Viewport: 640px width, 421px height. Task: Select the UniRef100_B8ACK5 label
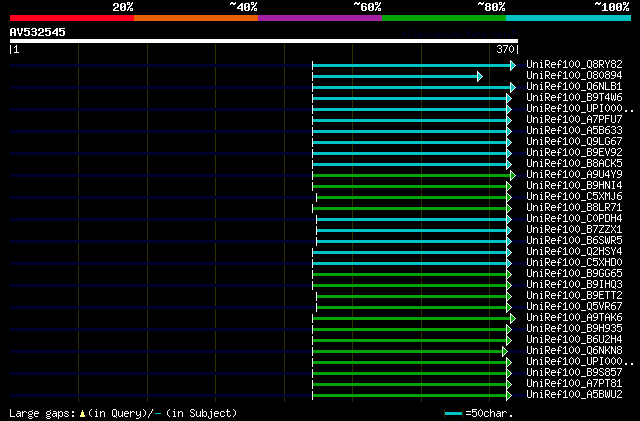(x=574, y=164)
